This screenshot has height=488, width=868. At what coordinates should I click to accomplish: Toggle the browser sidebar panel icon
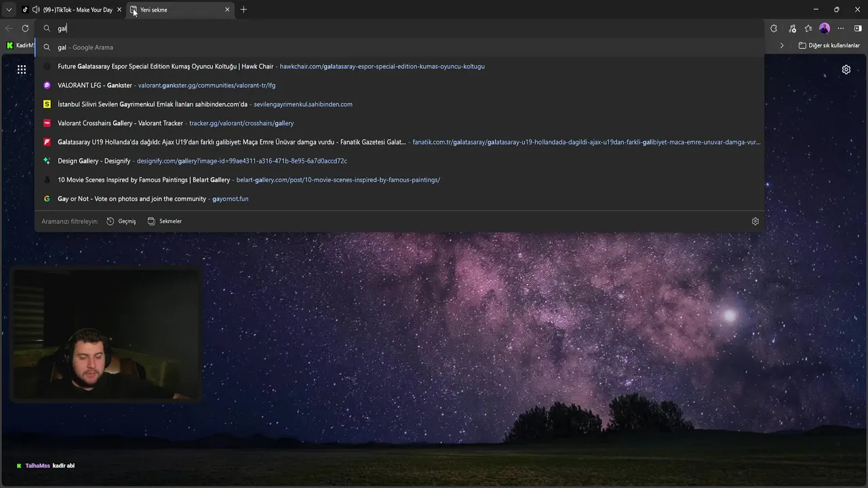[858, 28]
